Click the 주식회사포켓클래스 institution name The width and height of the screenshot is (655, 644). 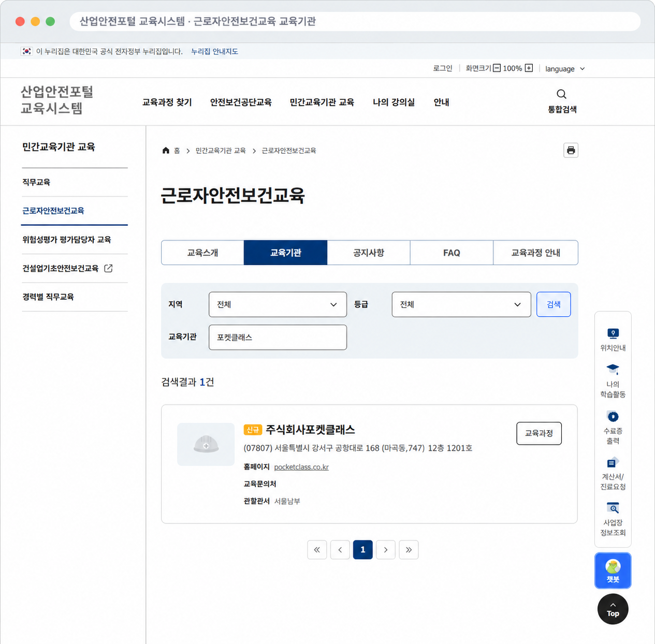310,430
